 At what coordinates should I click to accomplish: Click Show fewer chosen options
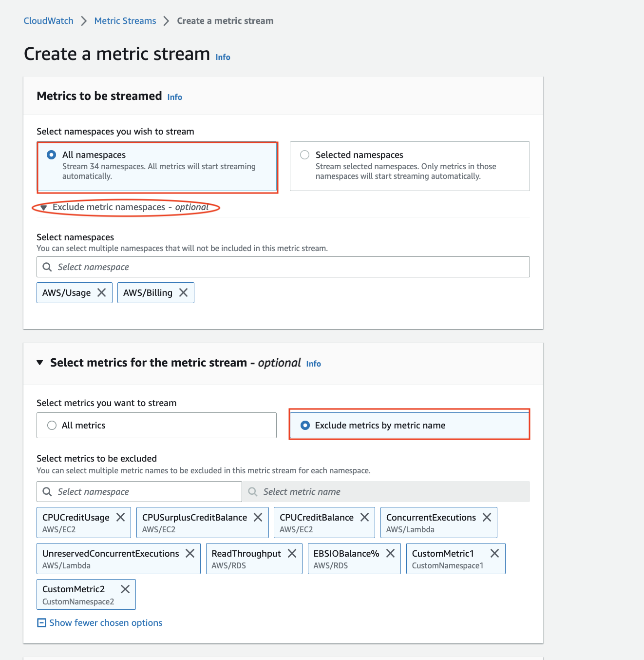click(106, 622)
